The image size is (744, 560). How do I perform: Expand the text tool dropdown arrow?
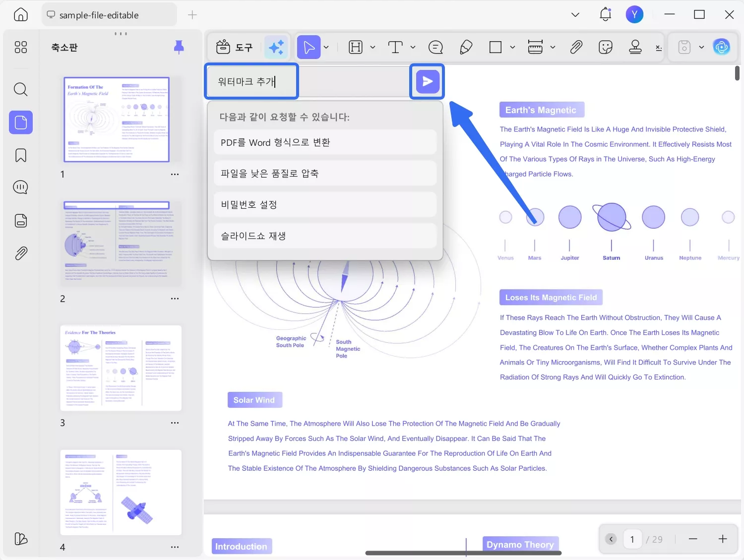tap(413, 47)
